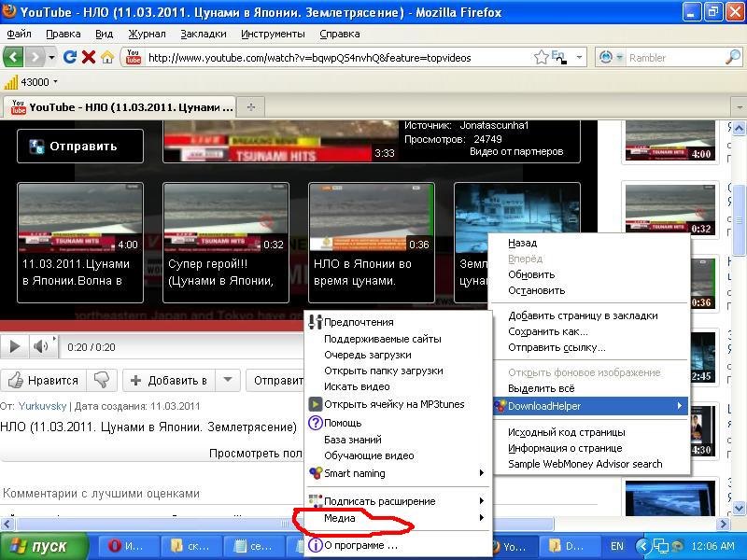
Task: Stop loading with the red X icon
Action: click(x=89, y=58)
